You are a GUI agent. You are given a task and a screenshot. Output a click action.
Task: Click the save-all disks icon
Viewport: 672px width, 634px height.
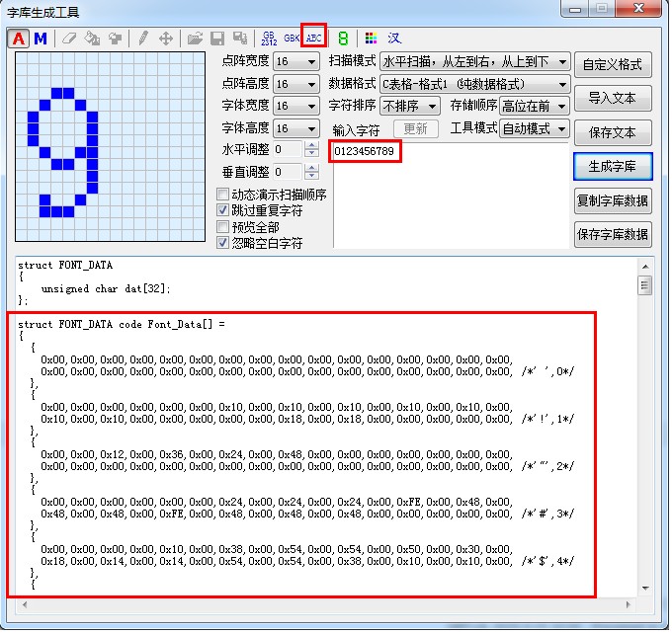pyautogui.click(x=240, y=39)
